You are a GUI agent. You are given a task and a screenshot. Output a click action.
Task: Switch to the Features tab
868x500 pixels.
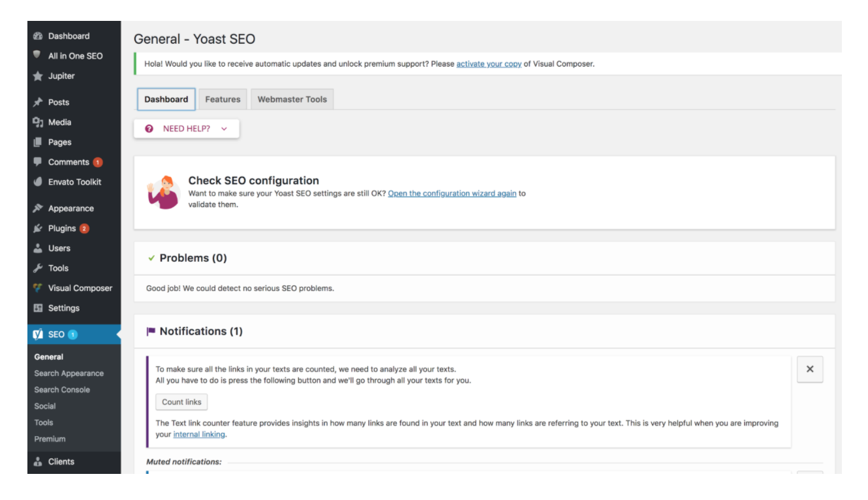pyautogui.click(x=223, y=99)
